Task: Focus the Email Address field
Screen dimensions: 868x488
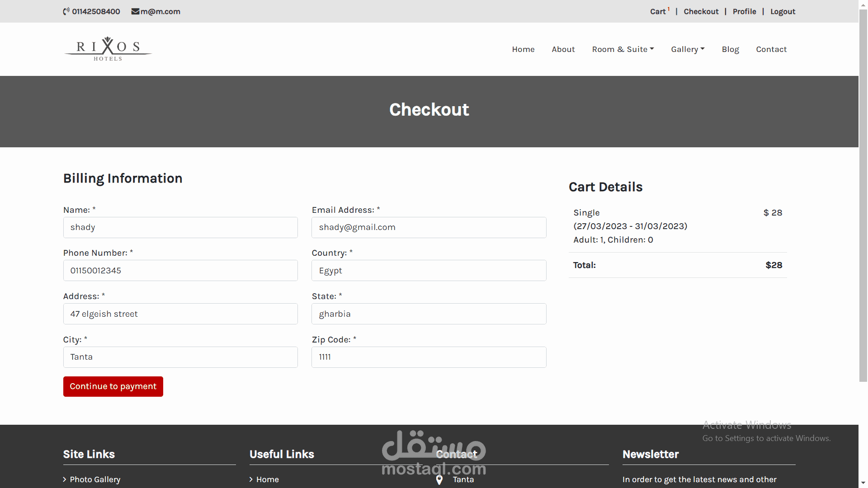Action: pos(429,227)
